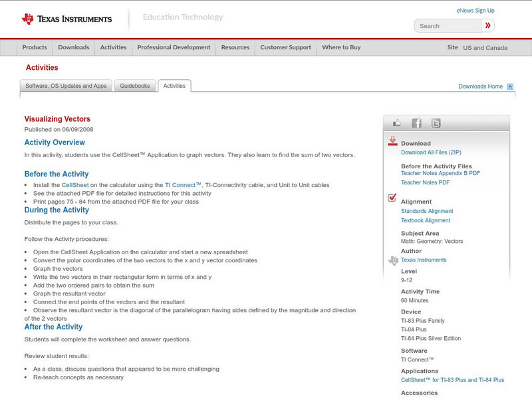
Task: Open Teacher Notes Appendix B PDF
Action: [x=440, y=173]
